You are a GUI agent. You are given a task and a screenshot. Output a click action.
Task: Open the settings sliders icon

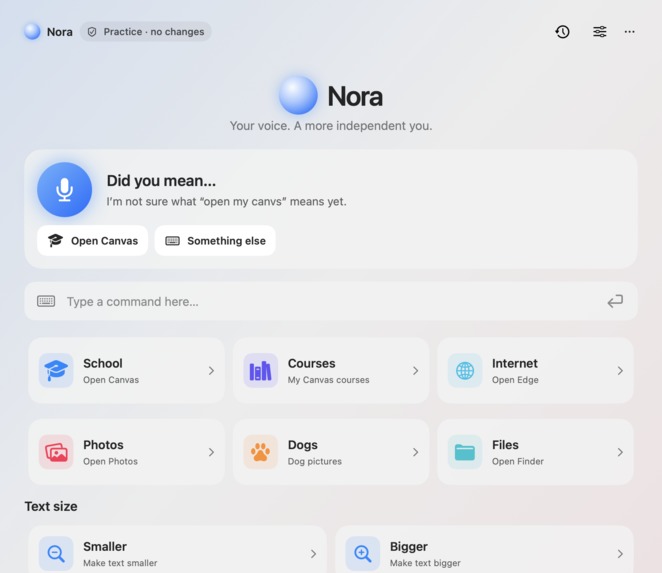(600, 32)
